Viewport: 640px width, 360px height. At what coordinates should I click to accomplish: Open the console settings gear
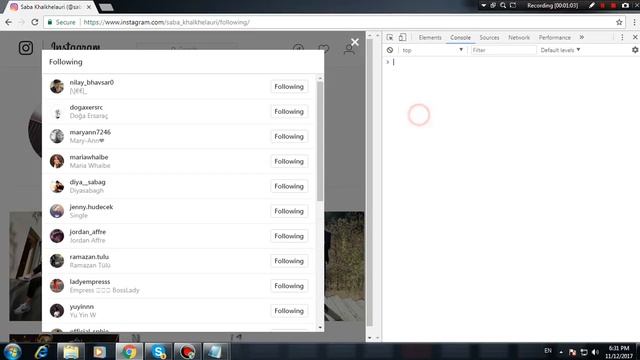(635, 50)
